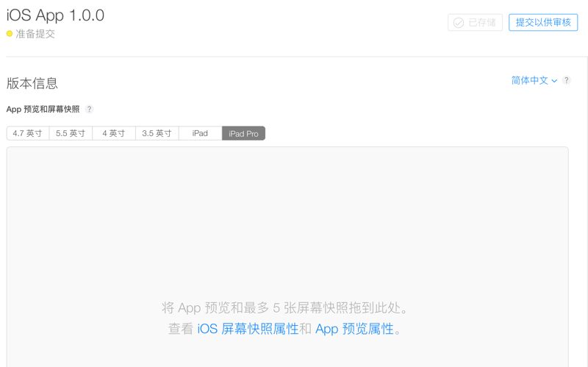Screen dimensions: 588x367
Task: Select the 4.7 英寸 tab
Action: click(28, 133)
